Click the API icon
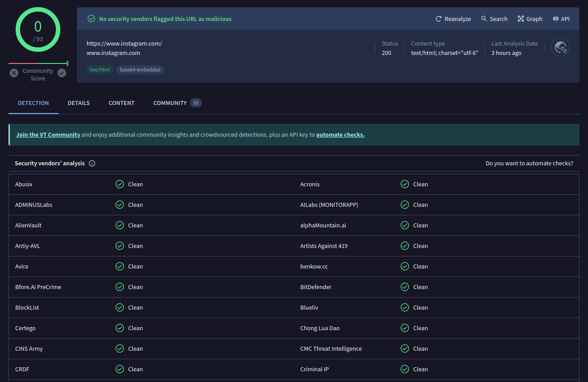 [555, 19]
